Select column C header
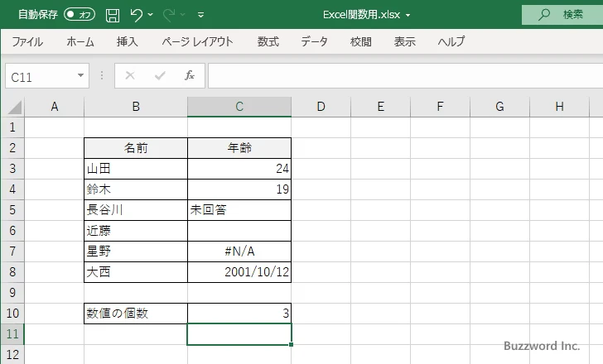The height and width of the screenshot is (364, 603). (x=239, y=107)
